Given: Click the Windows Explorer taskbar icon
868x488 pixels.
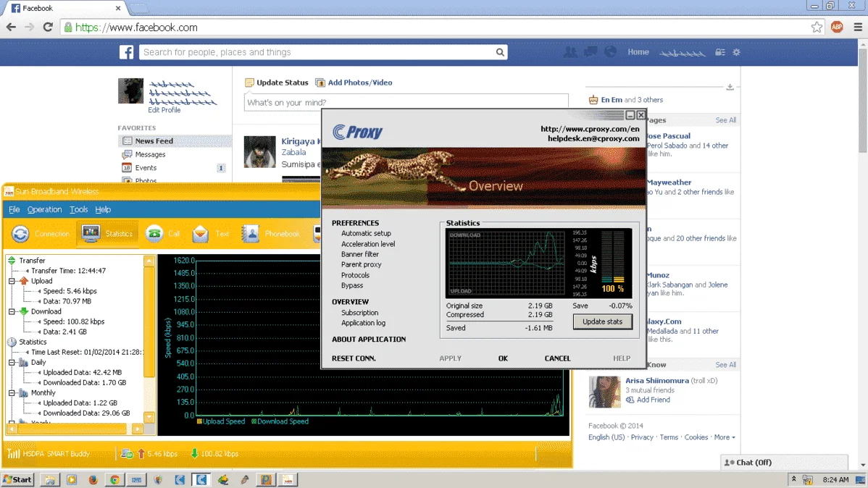Looking at the screenshot, I should tap(50, 480).
